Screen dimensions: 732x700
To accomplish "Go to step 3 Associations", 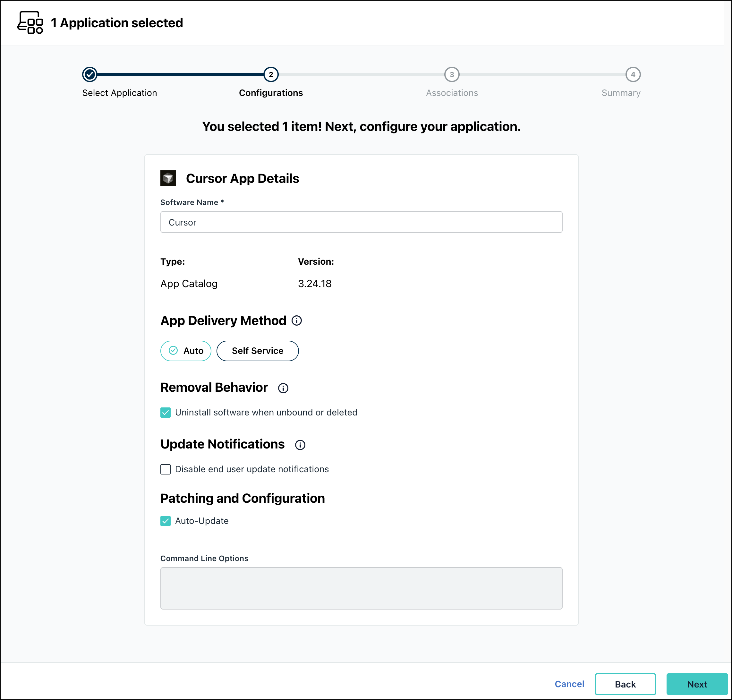I will (x=452, y=75).
